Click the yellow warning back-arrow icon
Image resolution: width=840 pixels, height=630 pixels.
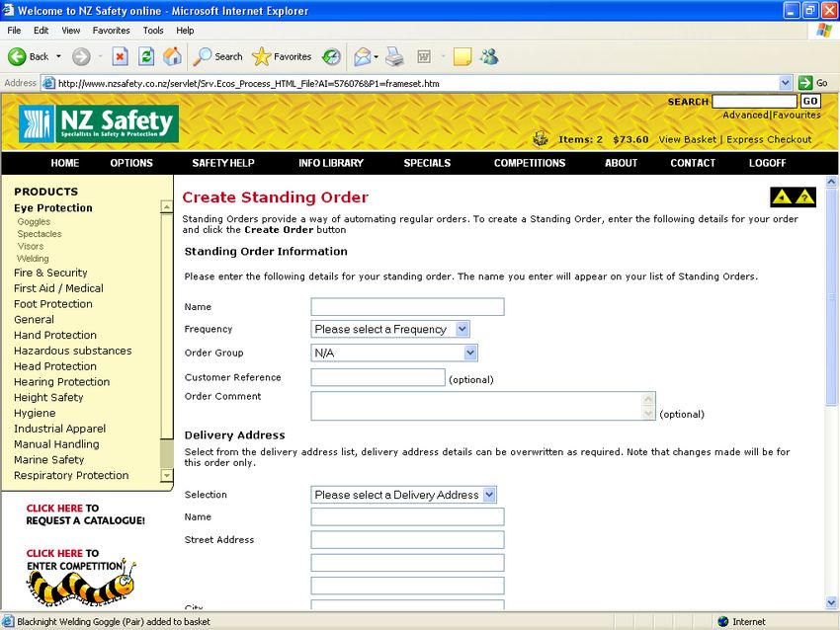(782, 197)
